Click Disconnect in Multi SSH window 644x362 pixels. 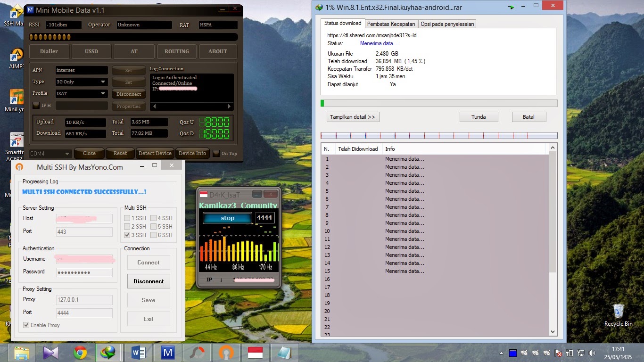[149, 281]
